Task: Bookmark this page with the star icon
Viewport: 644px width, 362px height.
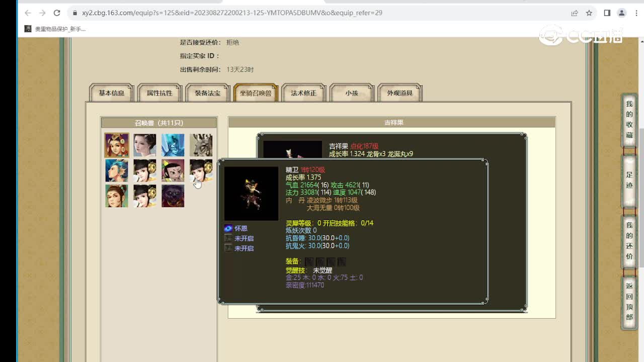Action: (589, 13)
